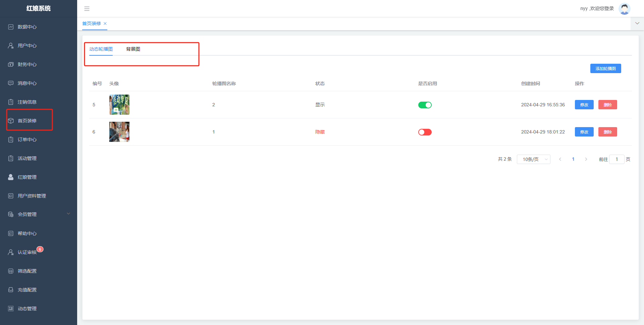644x325 pixels.
Task: Click the 前往 page number input field
Action: tap(616, 159)
